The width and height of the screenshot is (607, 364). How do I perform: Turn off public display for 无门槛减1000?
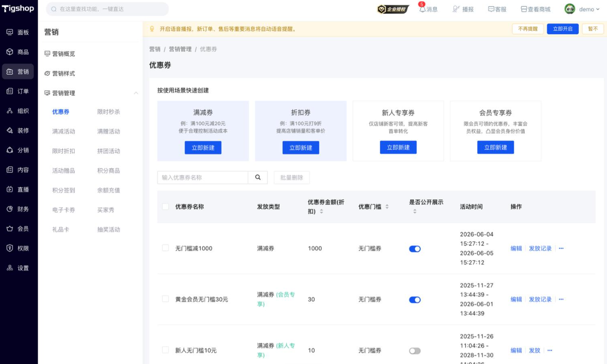[415, 249]
